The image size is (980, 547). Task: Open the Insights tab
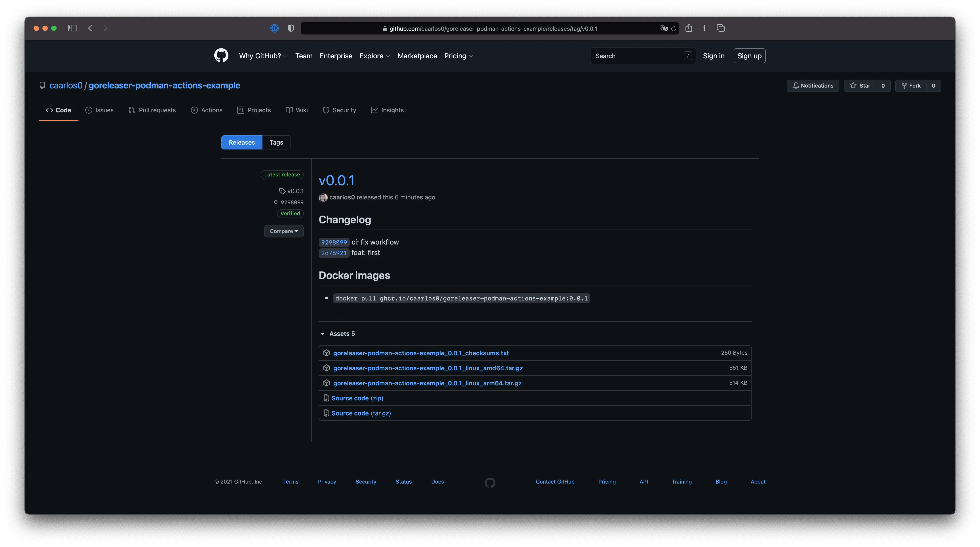[387, 110]
